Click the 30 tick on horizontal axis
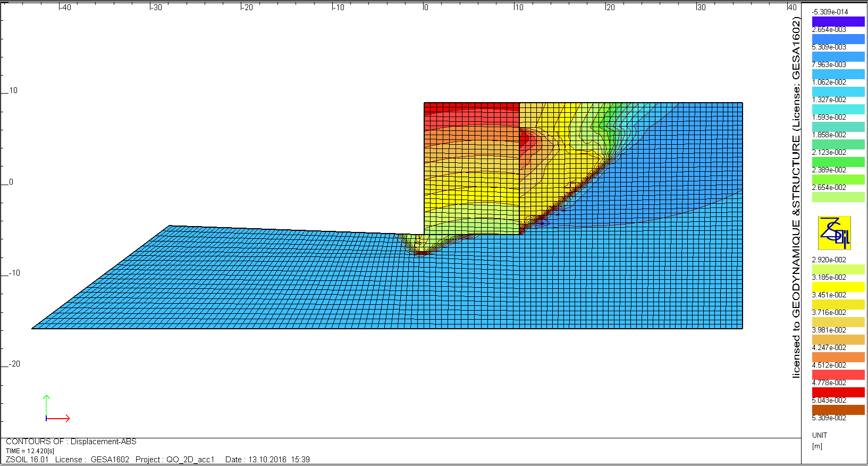 click(x=702, y=7)
